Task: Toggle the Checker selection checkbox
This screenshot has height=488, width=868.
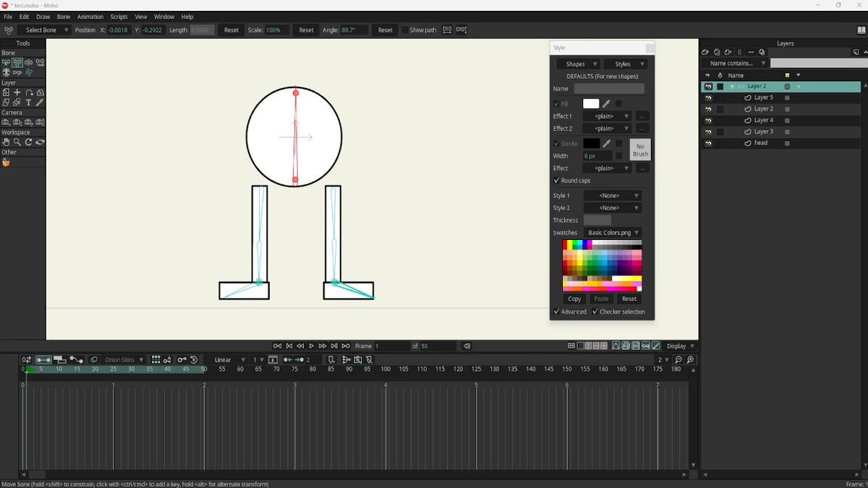Action: click(595, 312)
